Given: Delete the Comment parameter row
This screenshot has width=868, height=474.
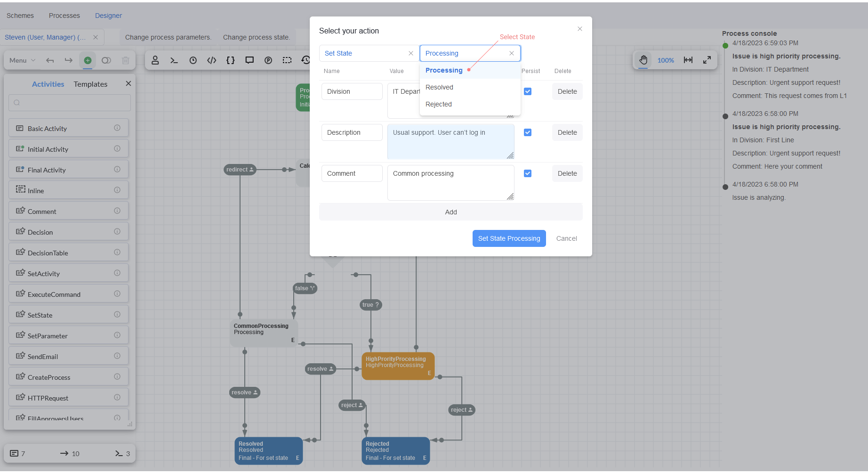Looking at the screenshot, I should point(567,173).
